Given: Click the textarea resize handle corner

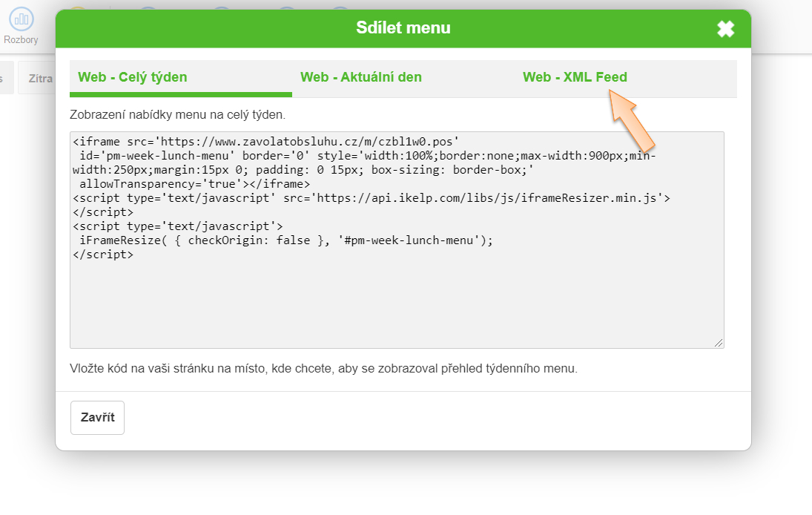Looking at the screenshot, I should click(719, 343).
